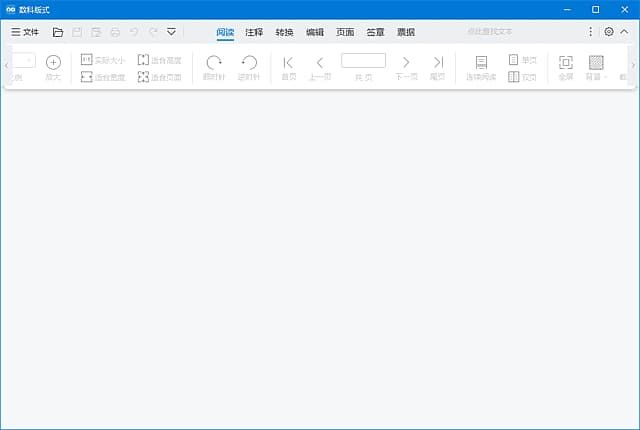Open the 背景 background dropdown

pos(596,68)
